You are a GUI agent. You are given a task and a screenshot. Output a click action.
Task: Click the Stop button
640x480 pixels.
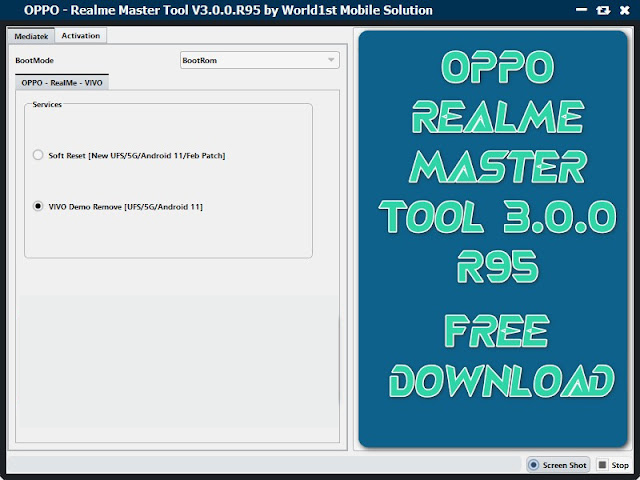point(613,465)
